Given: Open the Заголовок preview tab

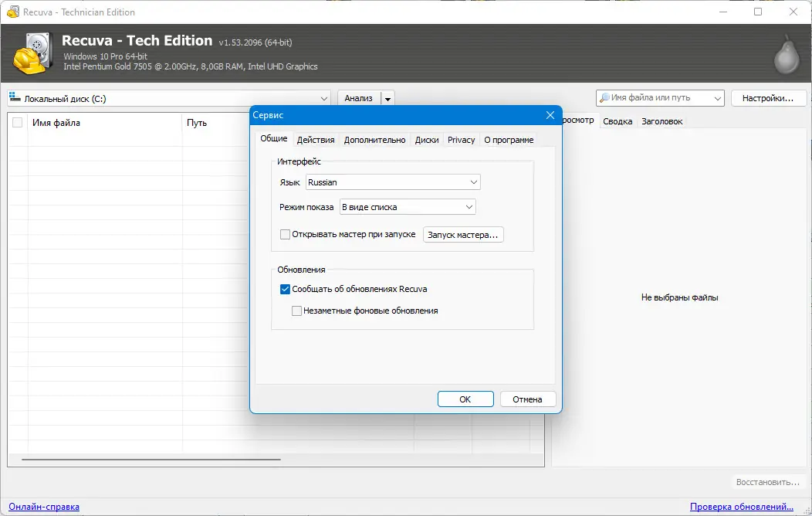Looking at the screenshot, I should (661, 121).
